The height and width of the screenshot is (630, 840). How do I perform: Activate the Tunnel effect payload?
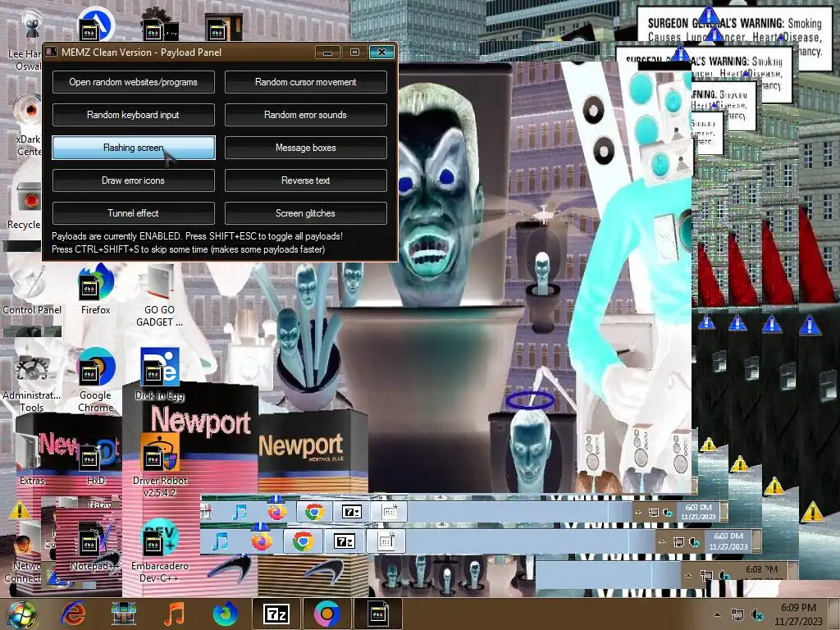134,213
